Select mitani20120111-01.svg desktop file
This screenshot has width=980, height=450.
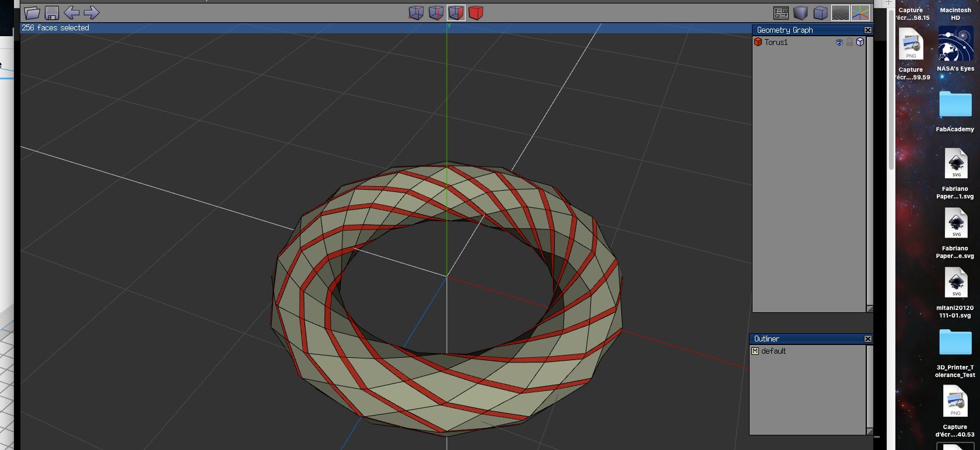point(956,293)
